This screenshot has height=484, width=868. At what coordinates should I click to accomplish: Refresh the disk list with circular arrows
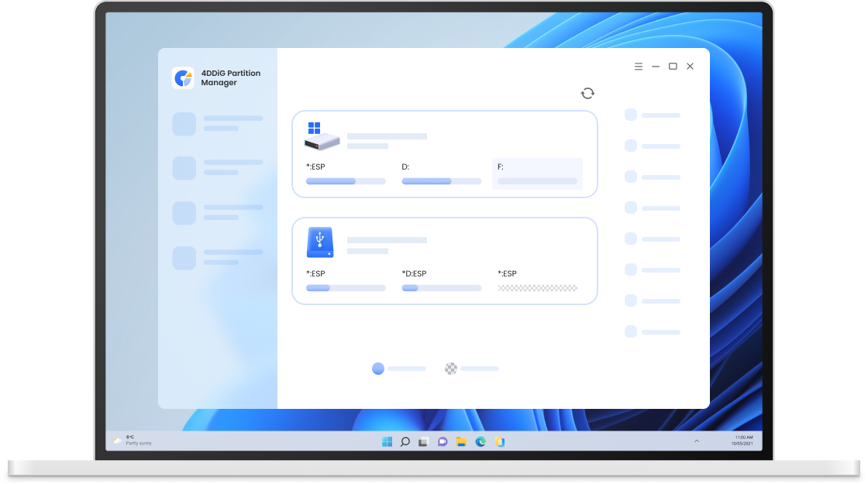[x=587, y=94]
